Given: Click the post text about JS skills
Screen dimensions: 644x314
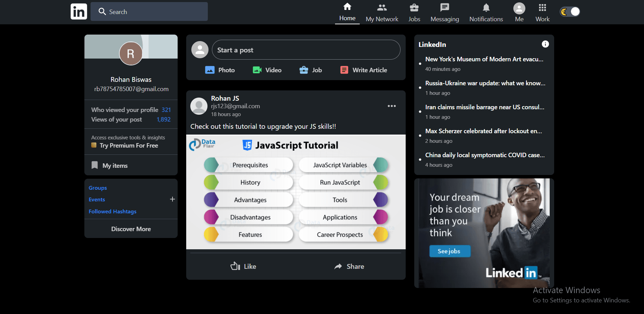Looking at the screenshot, I should coord(263,126).
